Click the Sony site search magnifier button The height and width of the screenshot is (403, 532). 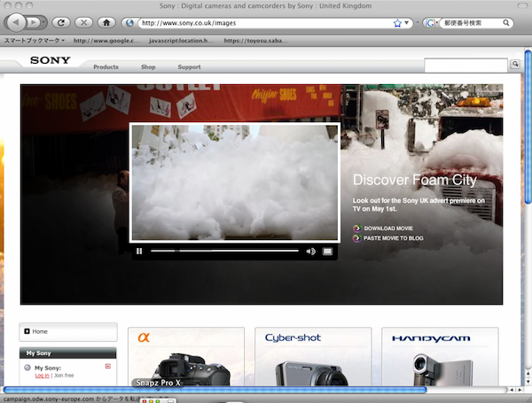click(515, 64)
